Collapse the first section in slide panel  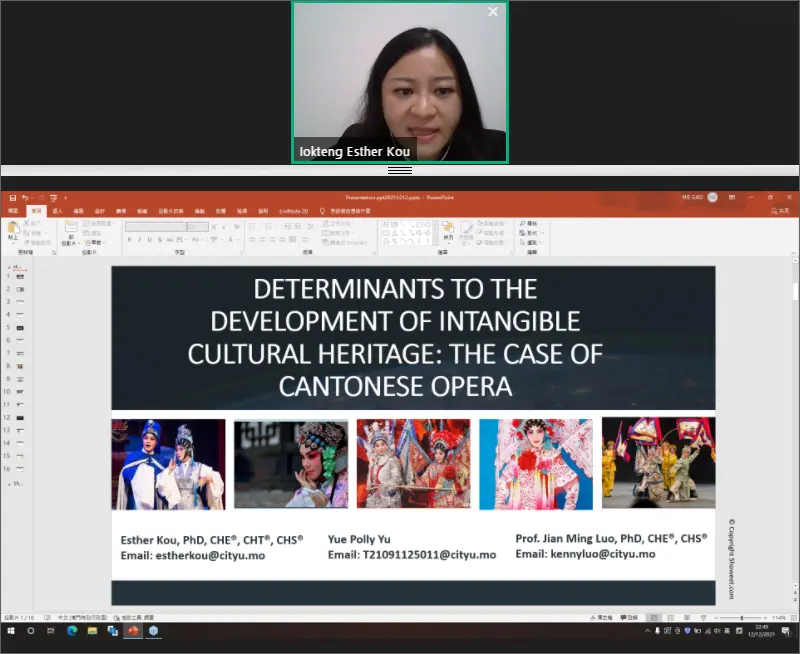8,267
